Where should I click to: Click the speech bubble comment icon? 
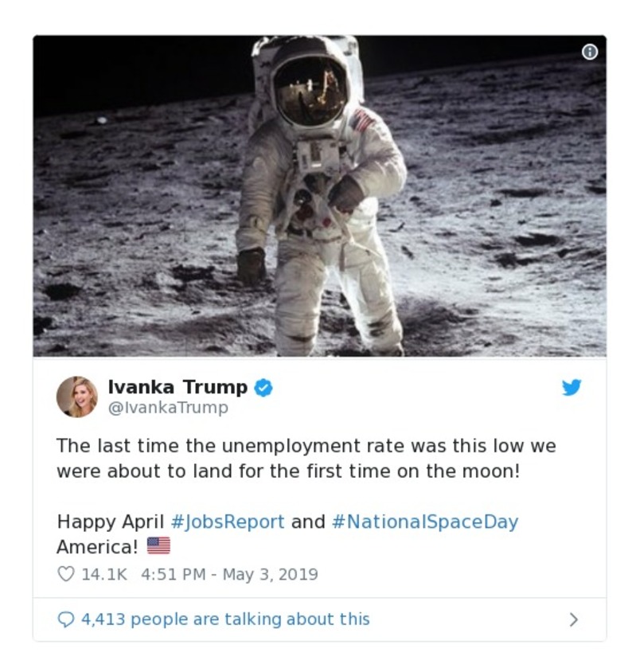[67, 618]
